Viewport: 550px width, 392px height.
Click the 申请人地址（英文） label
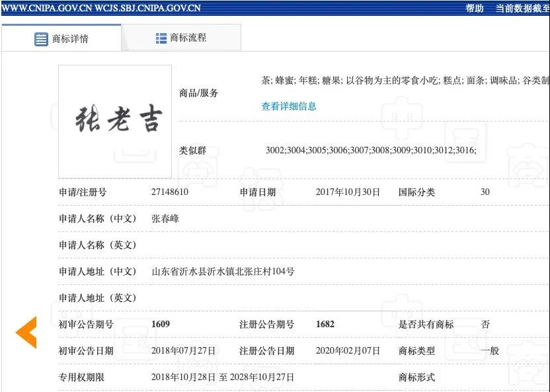click(x=97, y=298)
